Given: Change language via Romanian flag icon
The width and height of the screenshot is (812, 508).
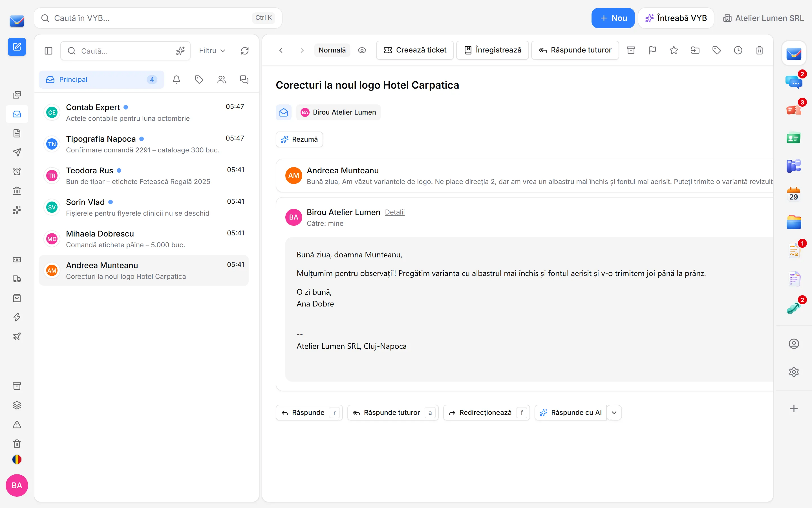Looking at the screenshot, I should (17, 459).
